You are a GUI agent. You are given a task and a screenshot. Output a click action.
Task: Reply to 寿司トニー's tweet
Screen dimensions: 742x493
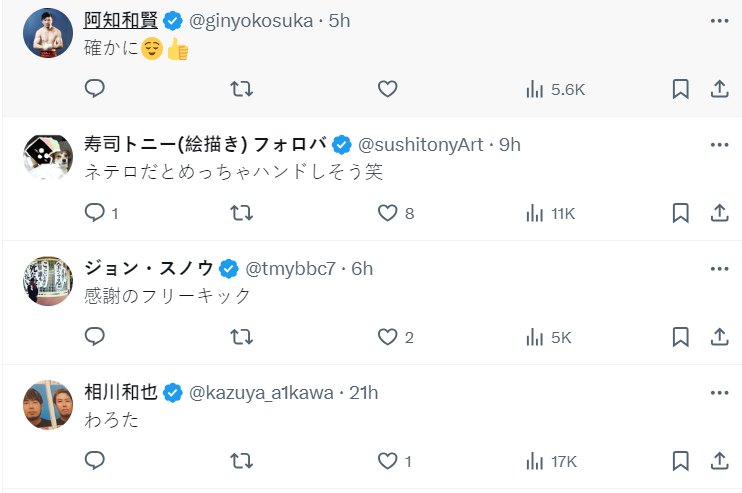tap(95, 213)
